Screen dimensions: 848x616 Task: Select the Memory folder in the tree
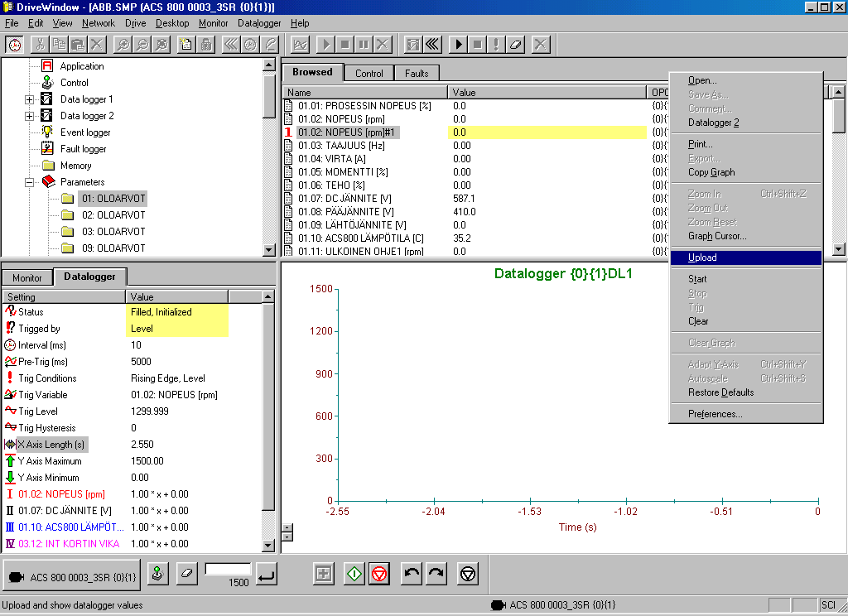click(75, 166)
